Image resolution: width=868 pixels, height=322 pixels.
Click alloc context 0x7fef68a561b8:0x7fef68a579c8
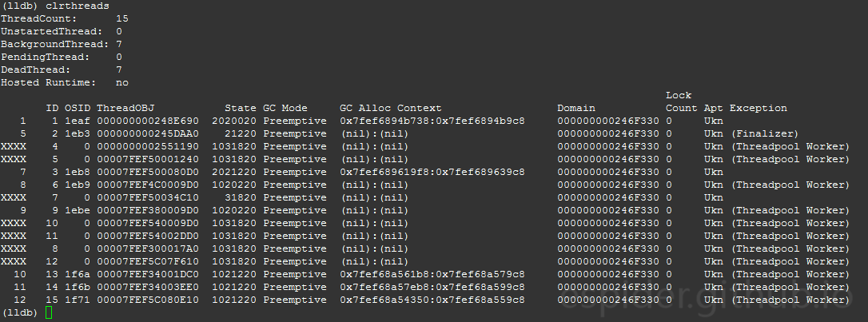tap(432, 274)
